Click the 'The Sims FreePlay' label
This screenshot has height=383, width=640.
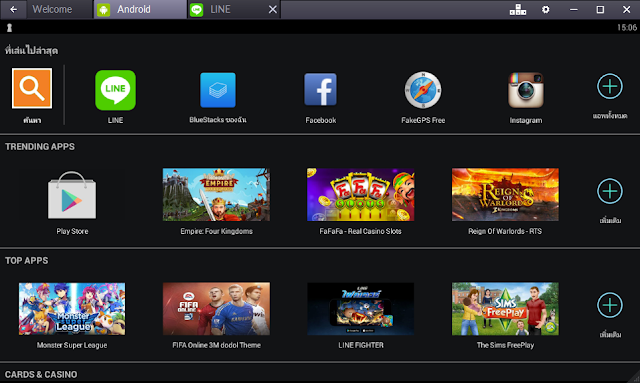[x=505, y=345]
